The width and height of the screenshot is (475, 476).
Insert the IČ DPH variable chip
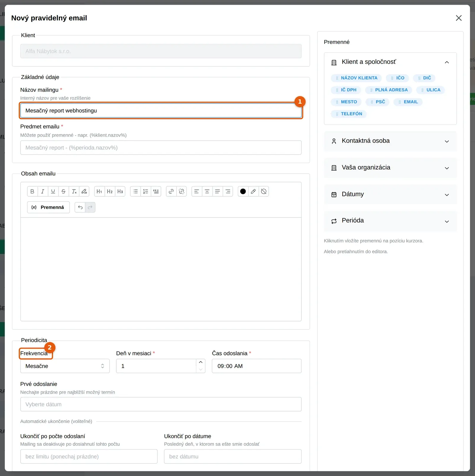(346, 90)
